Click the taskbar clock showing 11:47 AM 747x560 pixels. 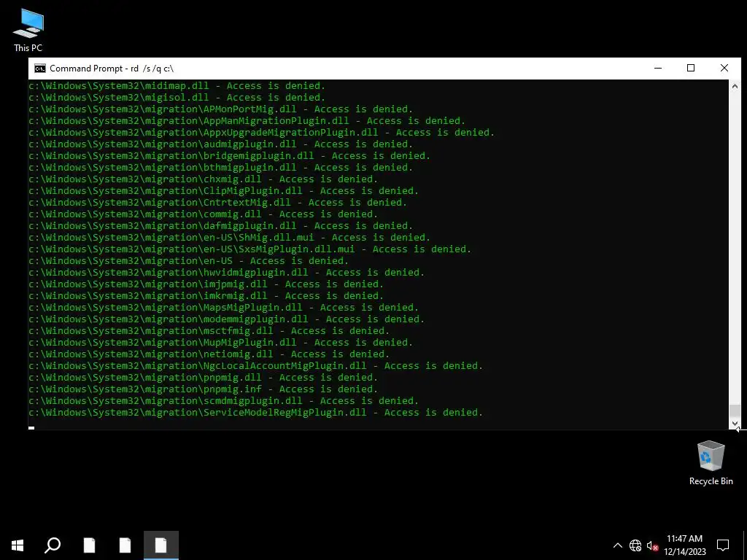click(684, 545)
